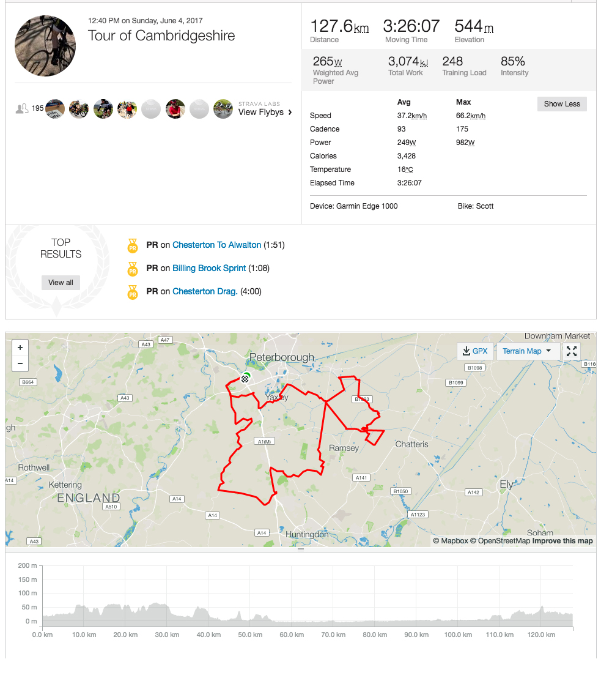Click the Billing Brook Sprint PR medal
The image size is (601, 700).
133,269
